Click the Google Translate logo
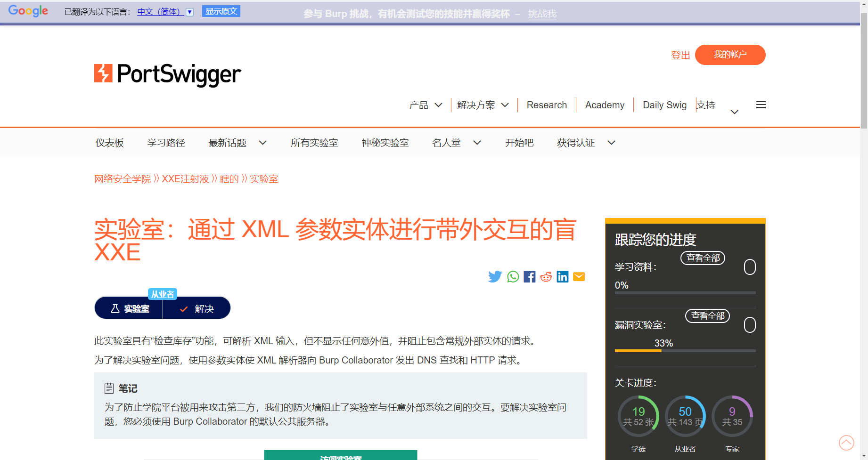 pyautogui.click(x=28, y=11)
